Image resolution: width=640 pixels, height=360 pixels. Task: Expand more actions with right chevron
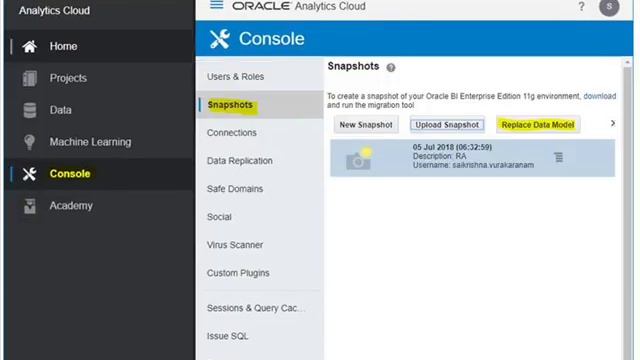coord(613,123)
